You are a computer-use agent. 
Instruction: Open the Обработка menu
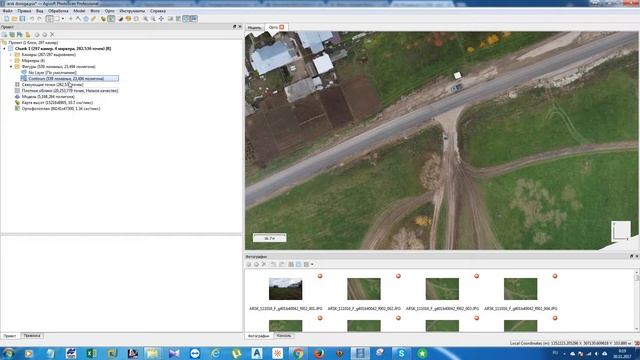[58, 11]
